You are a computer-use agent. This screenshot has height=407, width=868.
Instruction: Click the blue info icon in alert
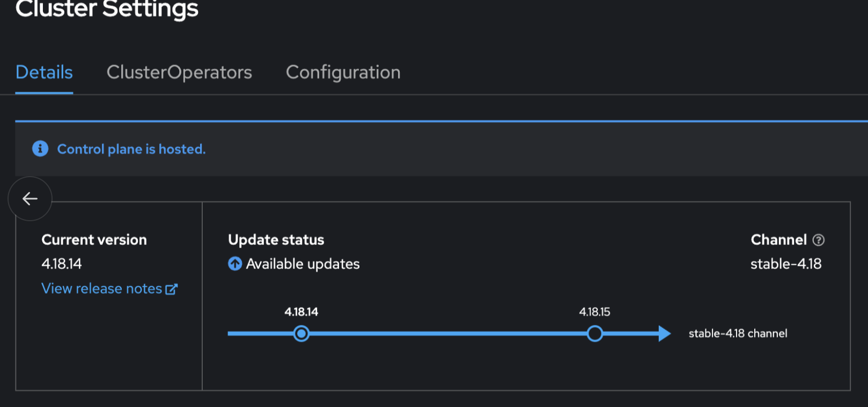pyautogui.click(x=40, y=149)
